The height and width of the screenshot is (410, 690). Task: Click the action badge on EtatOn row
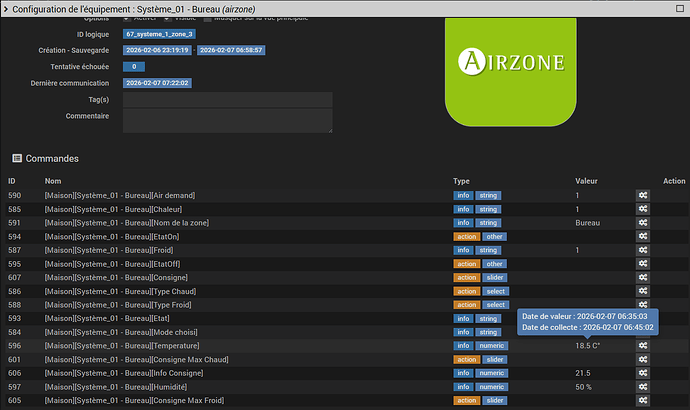466,237
